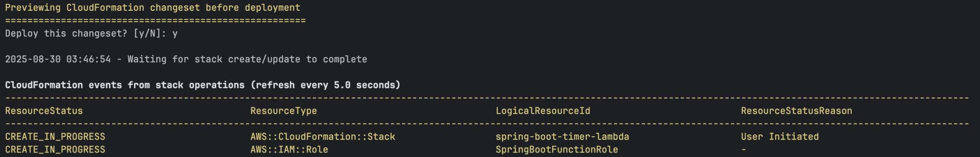The width and height of the screenshot is (980, 157).
Task: Click the 'refresh every 5.0 seconds' text
Action: (x=325, y=85)
